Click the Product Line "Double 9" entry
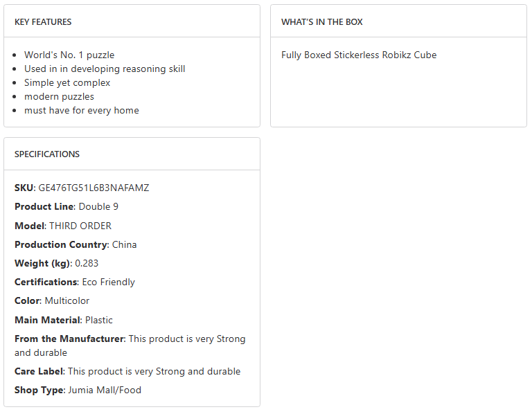 pyautogui.click(x=98, y=207)
